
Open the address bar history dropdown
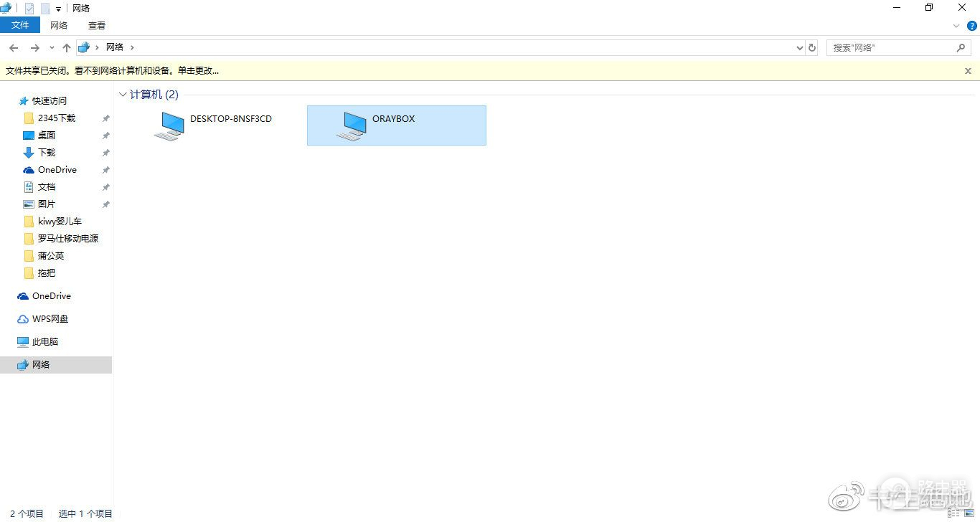coord(800,47)
